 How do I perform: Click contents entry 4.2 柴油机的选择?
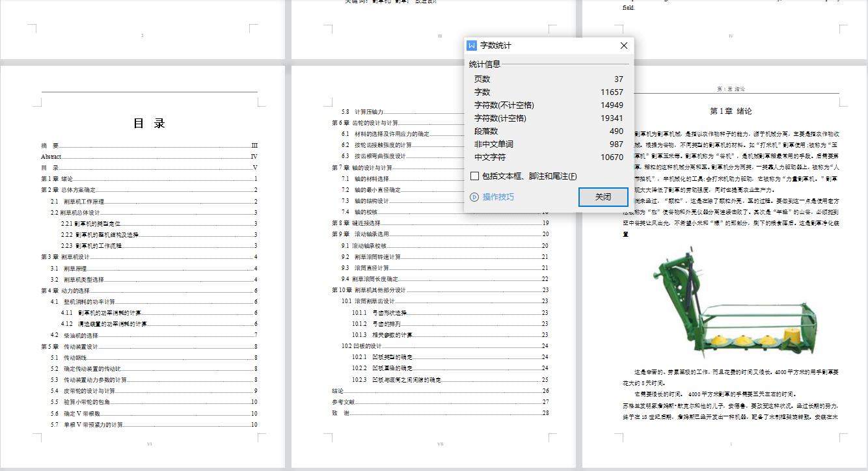[154, 335]
